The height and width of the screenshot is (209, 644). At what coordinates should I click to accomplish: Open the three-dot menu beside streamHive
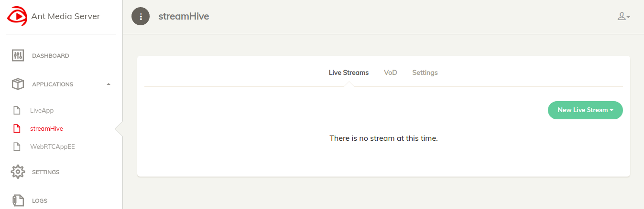pos(141,17)
